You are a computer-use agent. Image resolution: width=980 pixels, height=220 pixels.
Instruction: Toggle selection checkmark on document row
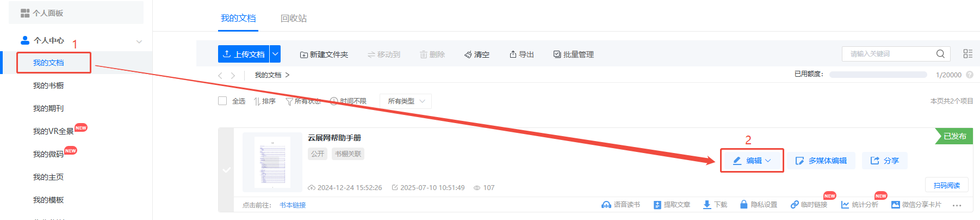[226, 170]
